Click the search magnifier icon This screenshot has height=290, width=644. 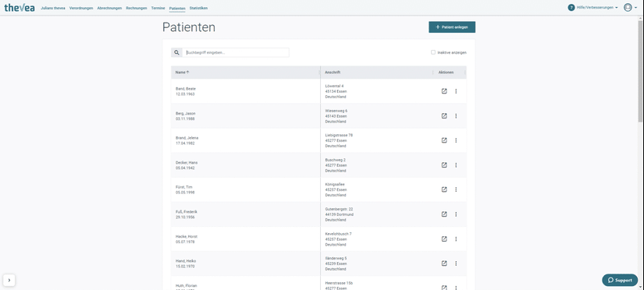pos(176,52)
